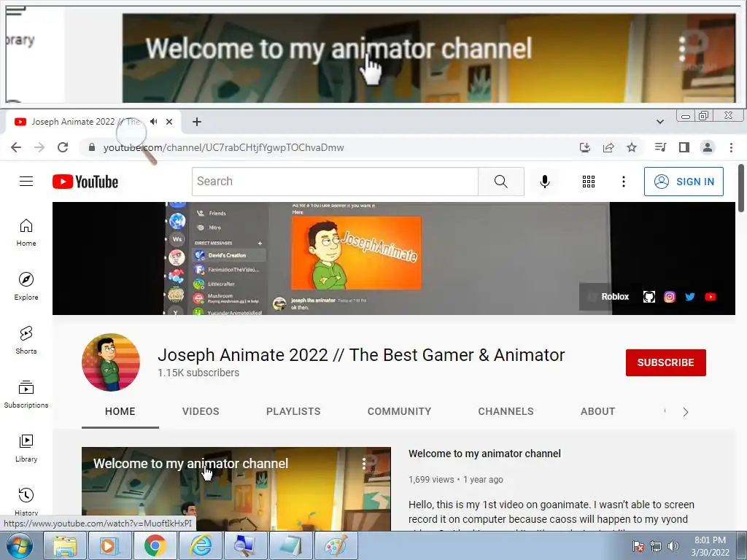Screen dimensions: 747x560
Task: Open Google Chrome from taskbar
Action: (155, 546)
